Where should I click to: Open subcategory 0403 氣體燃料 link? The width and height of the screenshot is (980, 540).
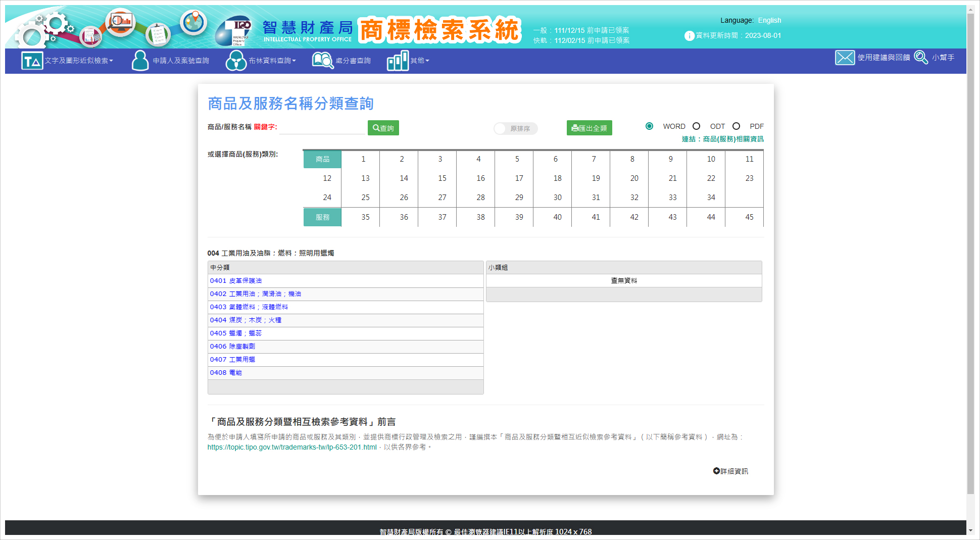249,307
